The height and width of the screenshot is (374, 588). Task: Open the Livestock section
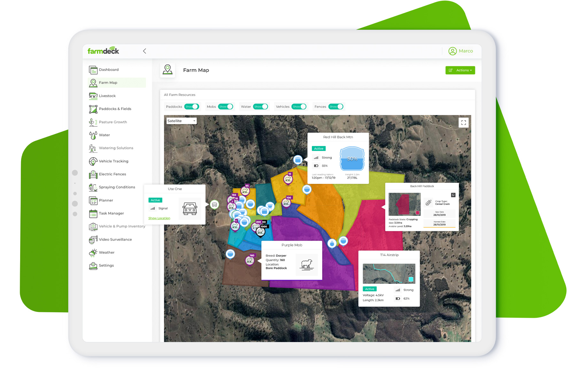click(107, 96)
